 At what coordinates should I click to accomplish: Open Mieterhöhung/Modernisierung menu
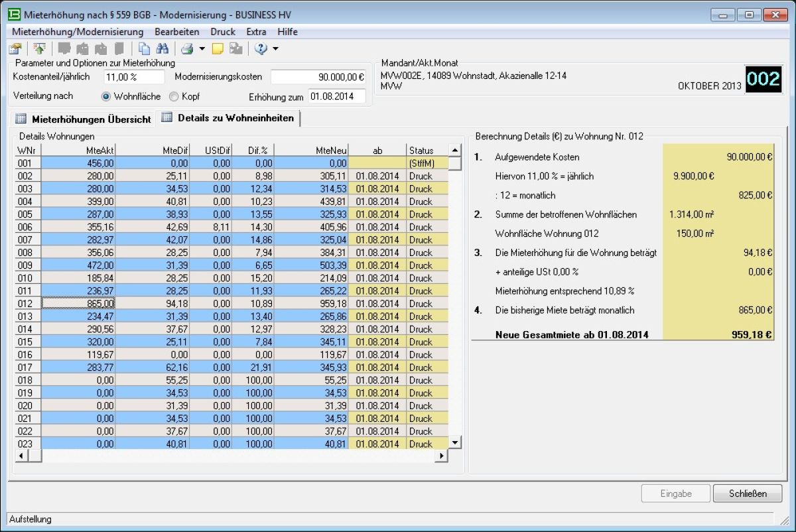click(x=78, y=31)
